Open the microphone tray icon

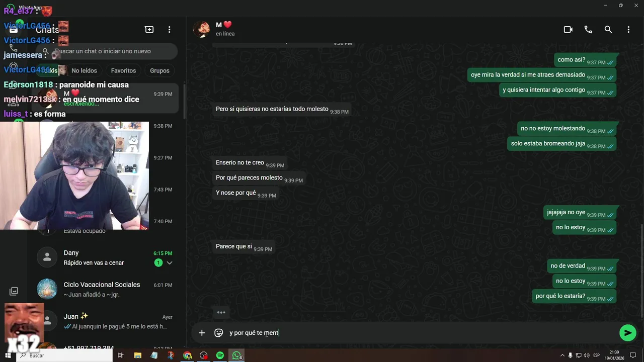[571, 355]
